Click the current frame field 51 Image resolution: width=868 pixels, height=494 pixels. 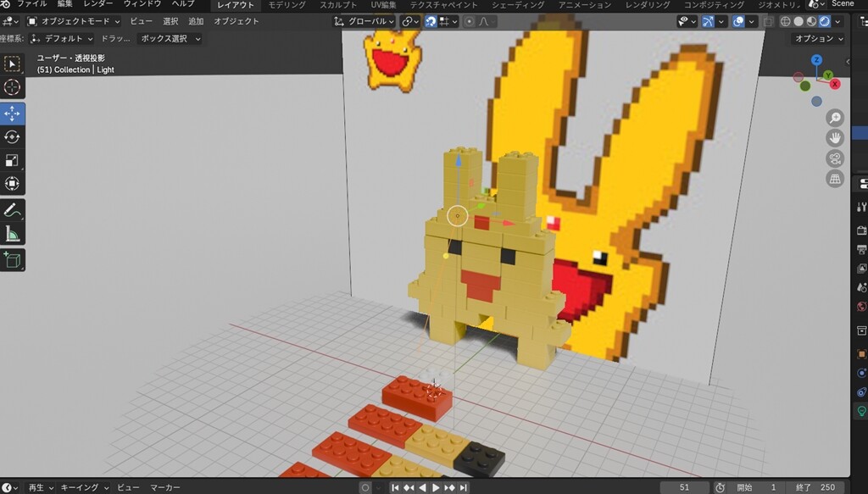pyautogui.click(x=684, y=487)
